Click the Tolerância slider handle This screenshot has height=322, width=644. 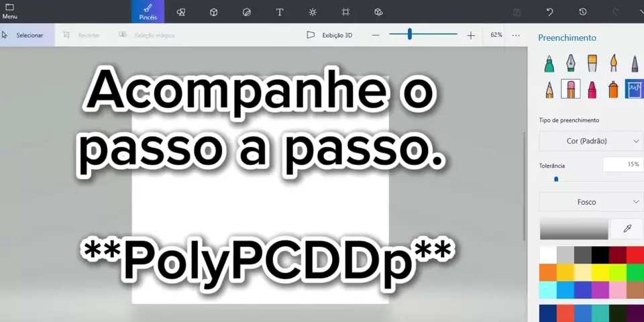(x=556, y=179)
